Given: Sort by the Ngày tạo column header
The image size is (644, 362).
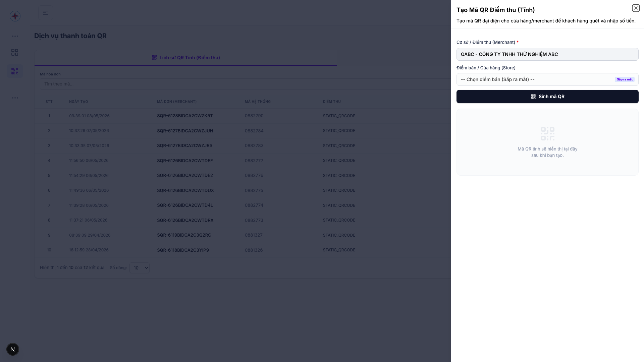Looking at the screenshot, I should (x=78, y=102).
